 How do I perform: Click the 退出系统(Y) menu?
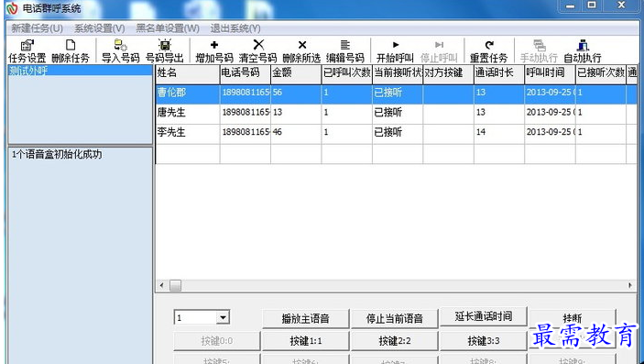tap(235, 28)
